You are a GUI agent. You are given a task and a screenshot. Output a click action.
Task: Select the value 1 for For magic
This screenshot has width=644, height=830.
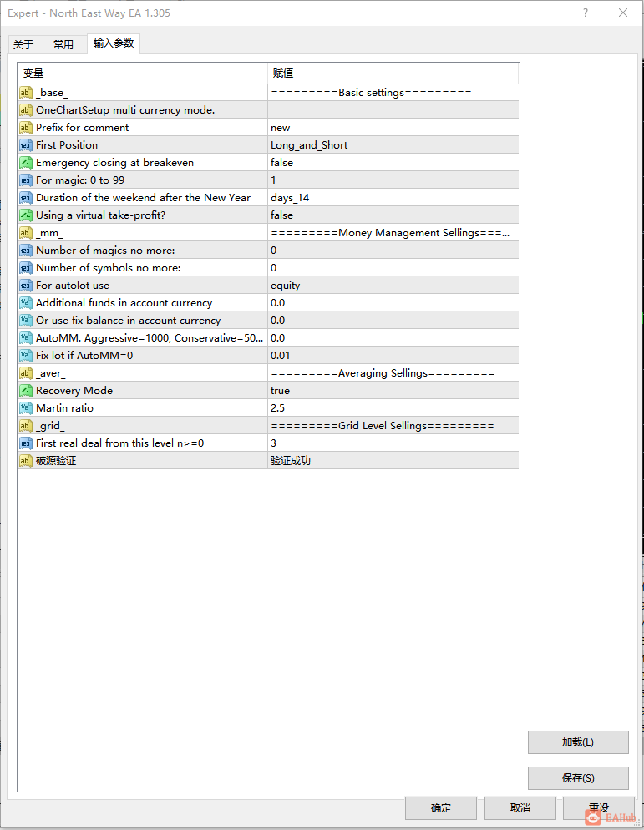393,180
